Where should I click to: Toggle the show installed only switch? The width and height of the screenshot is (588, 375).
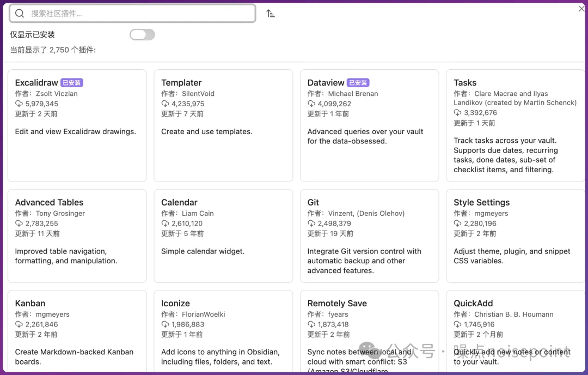142,34
